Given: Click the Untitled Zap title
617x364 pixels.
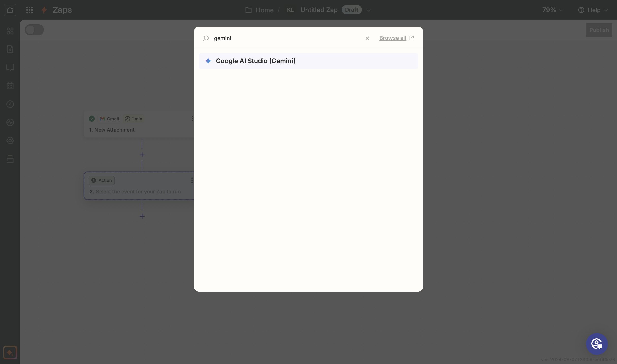Looking at the screenshot, I should (319, 10).
